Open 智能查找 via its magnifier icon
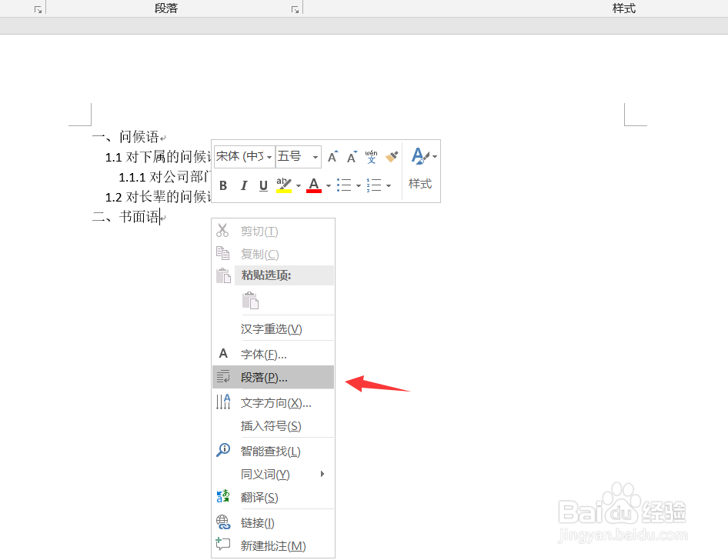The image size is (728, 560). pos(223,450)
